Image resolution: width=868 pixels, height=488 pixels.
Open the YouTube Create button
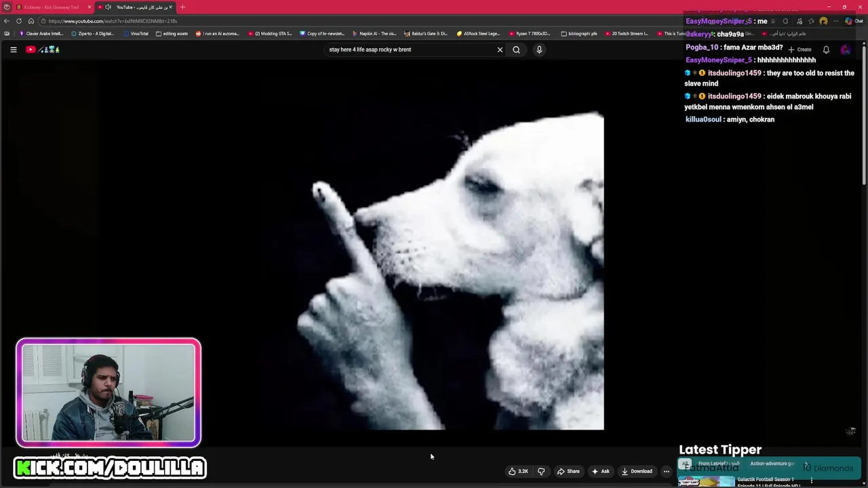pyautogui.click(x=801, y=49)
